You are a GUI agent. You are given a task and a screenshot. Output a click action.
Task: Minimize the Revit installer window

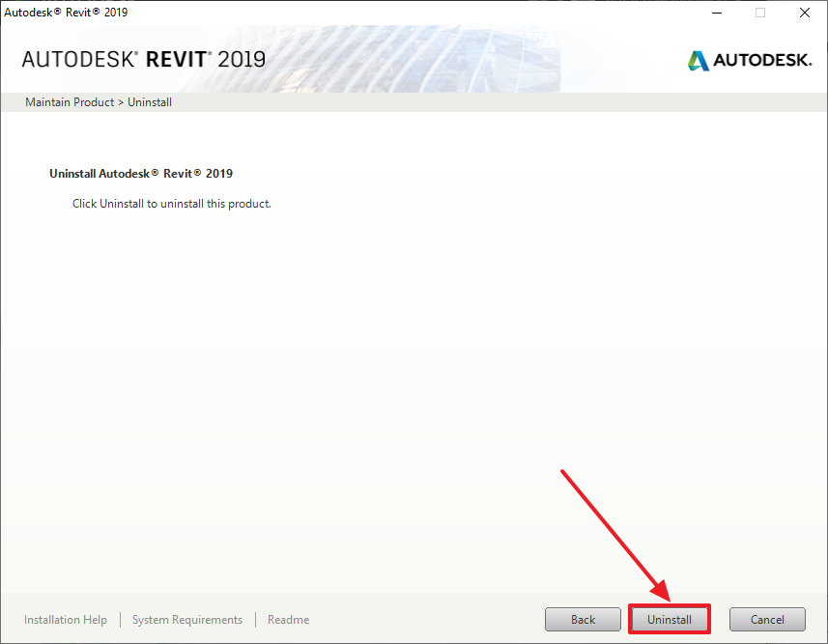(716, 13)
